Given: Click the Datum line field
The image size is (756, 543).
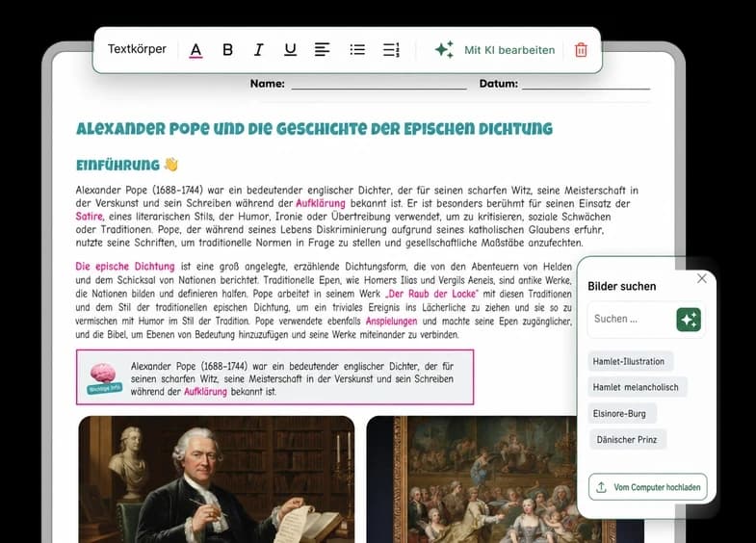Looking at the screenshot, I should point(586,85).
